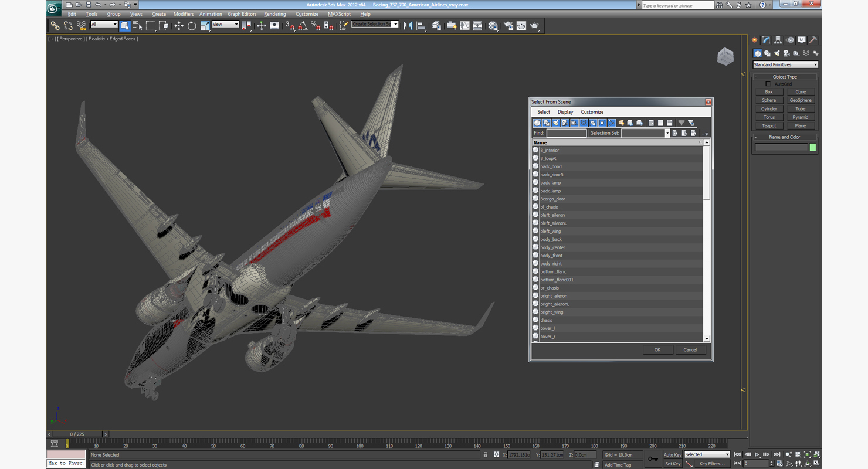Click the GeoSphere object type button
The image size is (868, 469).
801,100
